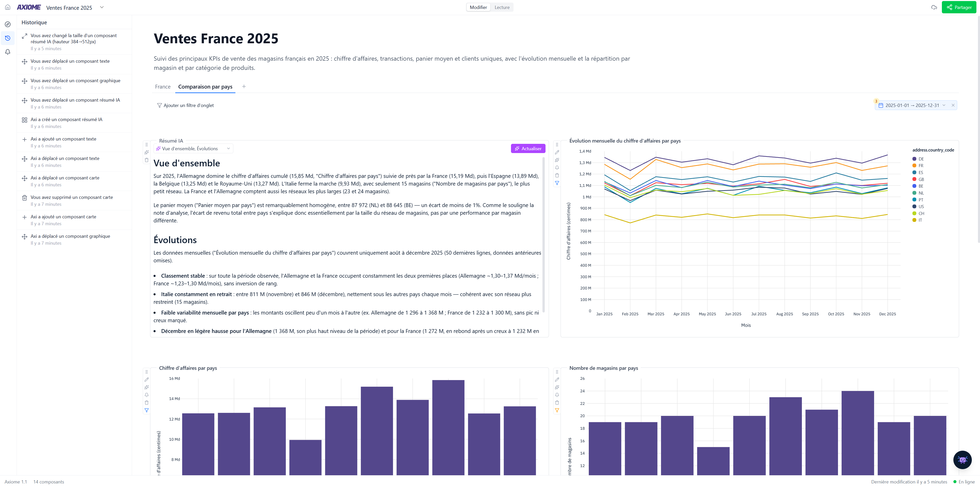Click the date range 2025-01-01 → 2025-12-31 field
Viewport: 980px width, 486px height.
tap(916, 105)
